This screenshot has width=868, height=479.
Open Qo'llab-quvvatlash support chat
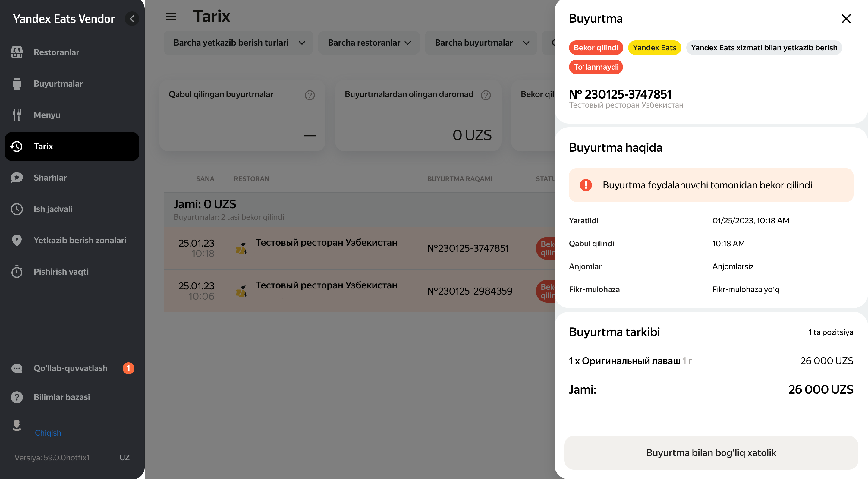tap(72, 368)
